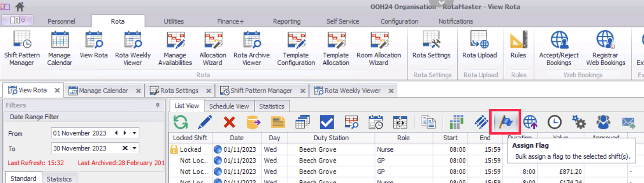
Task: Click the Assign Flag toolbar icon
Action: coord(506,122)
